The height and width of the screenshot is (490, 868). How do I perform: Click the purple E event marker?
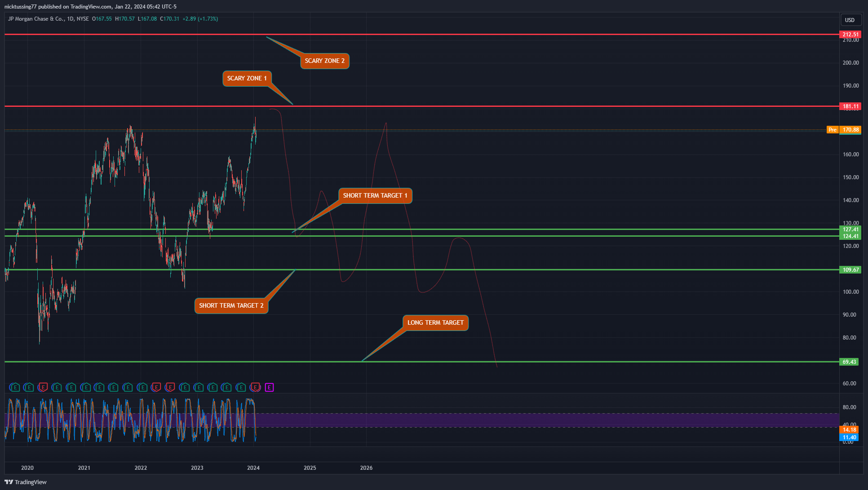269,387
